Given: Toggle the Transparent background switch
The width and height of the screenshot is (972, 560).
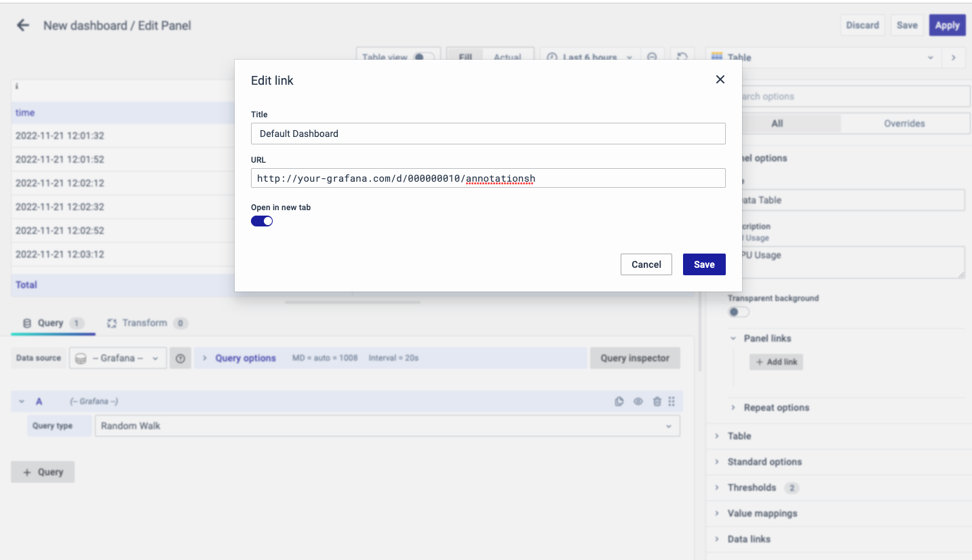Looking at the screenshot, I should 738,312.
